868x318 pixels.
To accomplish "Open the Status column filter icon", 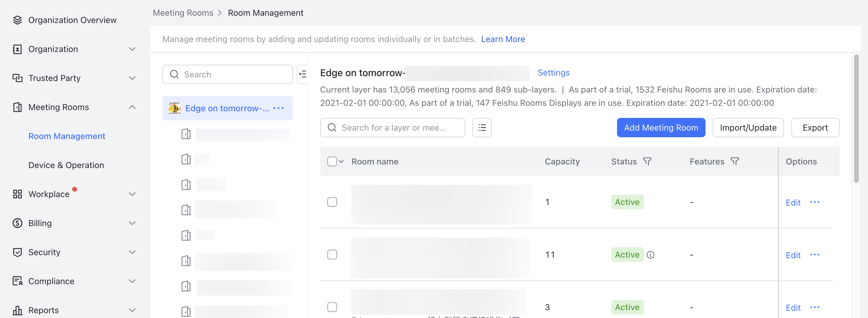I will [647, 161].
